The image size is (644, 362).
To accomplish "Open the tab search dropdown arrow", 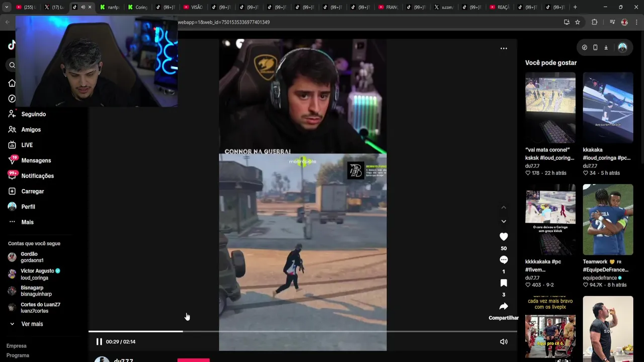I will click(7, 7).
